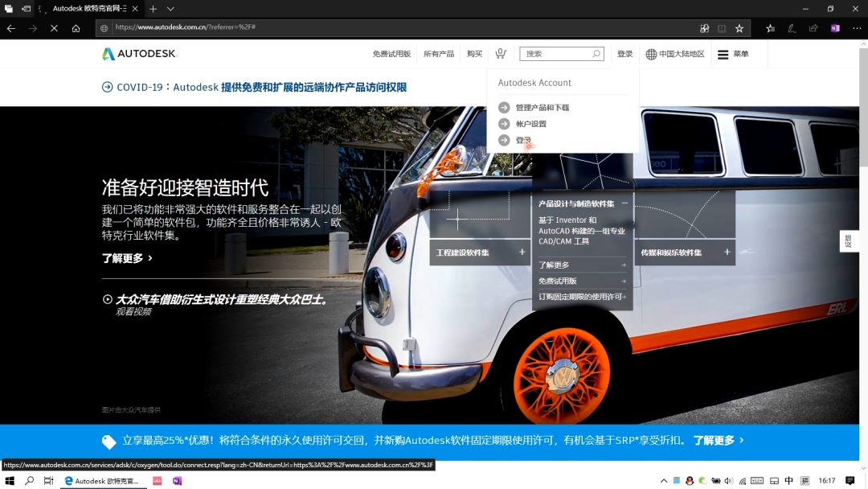
Task: Open the shopping cart icon
Action: (x=501, y=53)
